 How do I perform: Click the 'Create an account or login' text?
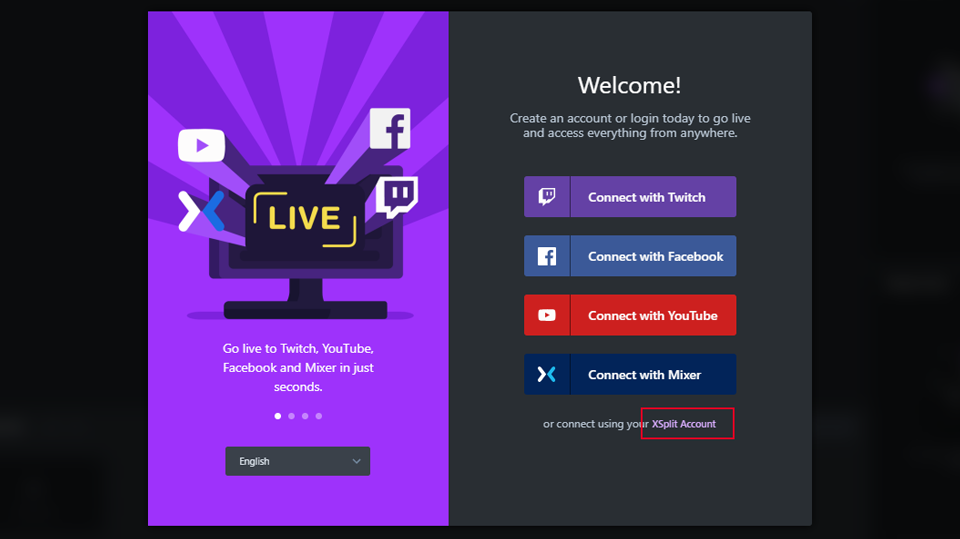click(630, 126)
